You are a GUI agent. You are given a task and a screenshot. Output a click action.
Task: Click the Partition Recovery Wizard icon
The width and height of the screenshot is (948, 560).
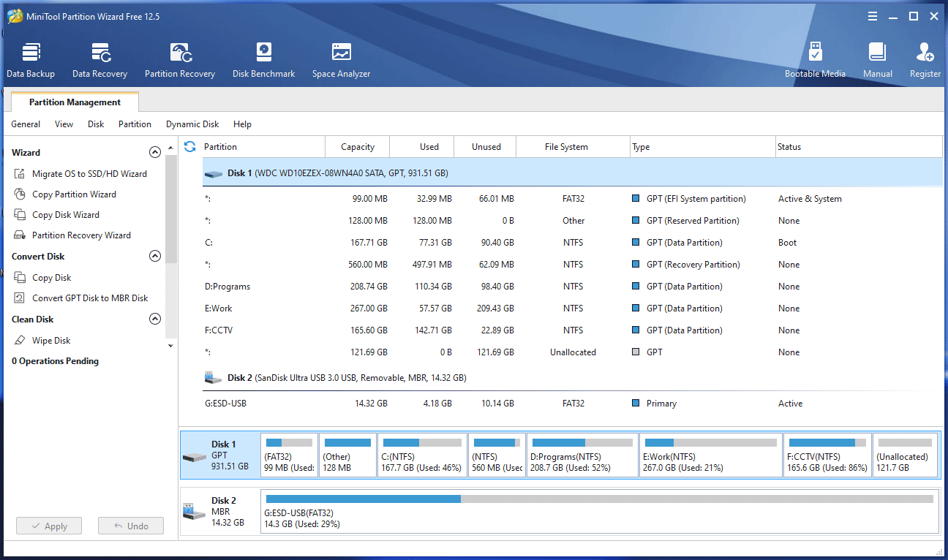point(20,235)
